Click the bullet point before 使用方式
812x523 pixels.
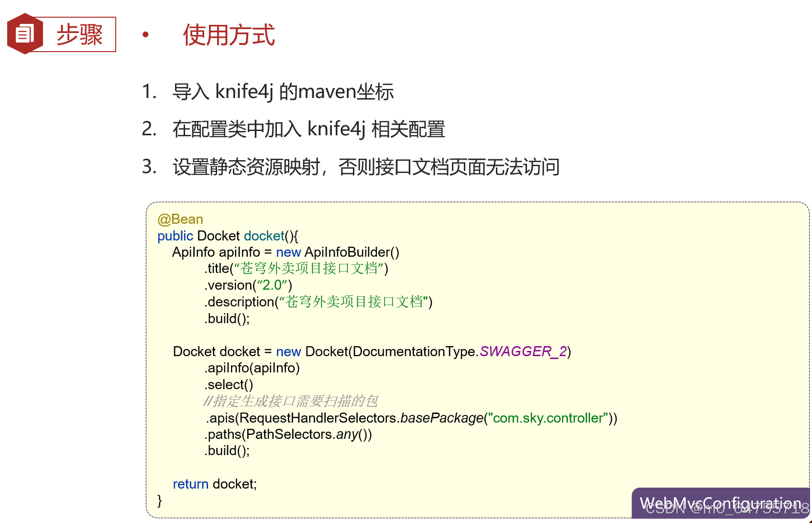click(145, 34)
